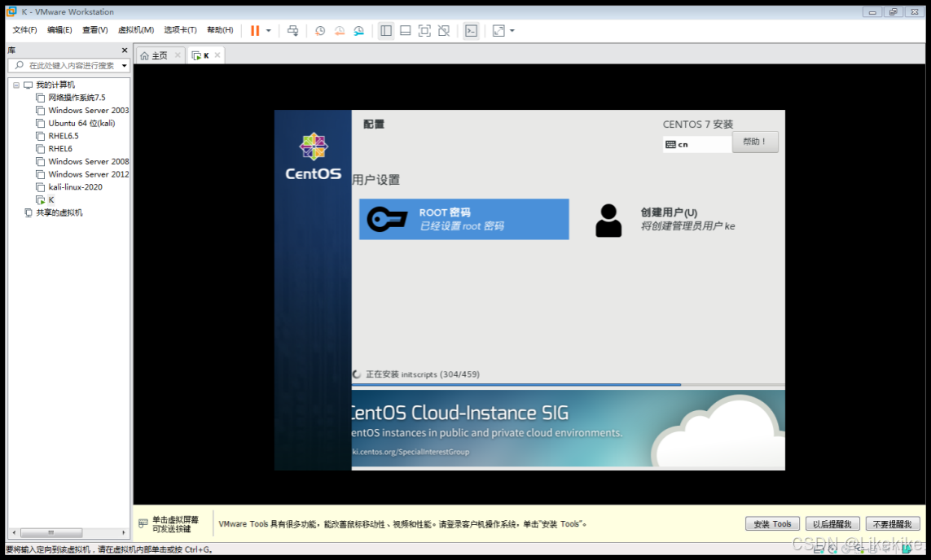
Task: Select Windows Server 2008 virtual machine
Action: [89, 161]
